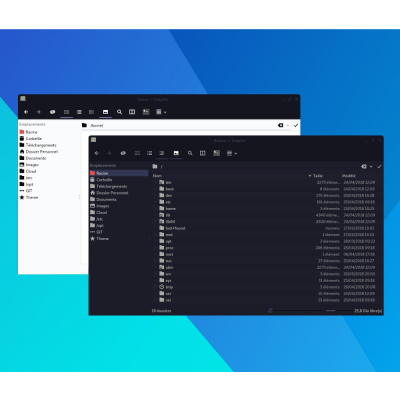Open control menu dropdown in Racine window
The image size is (400, 400).
231,153
